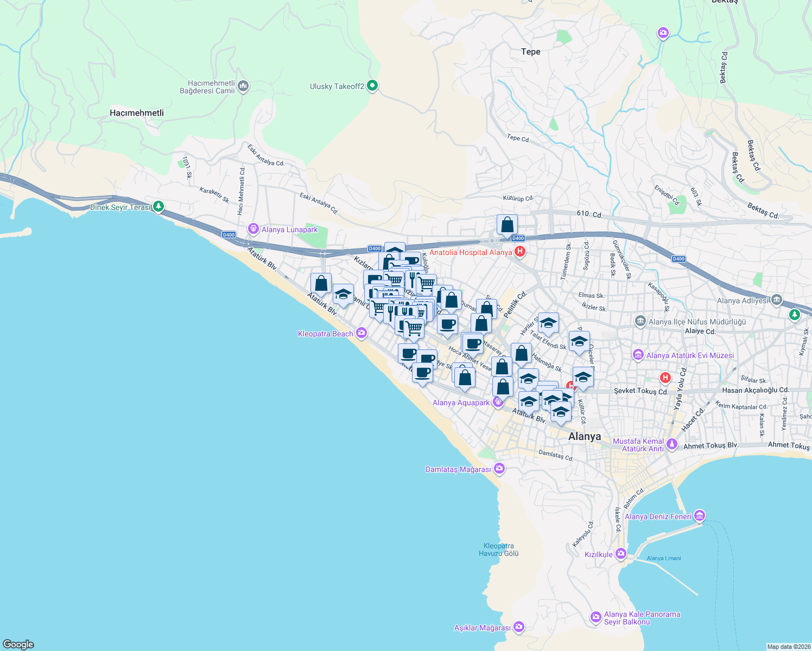Select the 610. Cd. road label
Viewport: 812px width, 651px height.
tap(589, 214)
